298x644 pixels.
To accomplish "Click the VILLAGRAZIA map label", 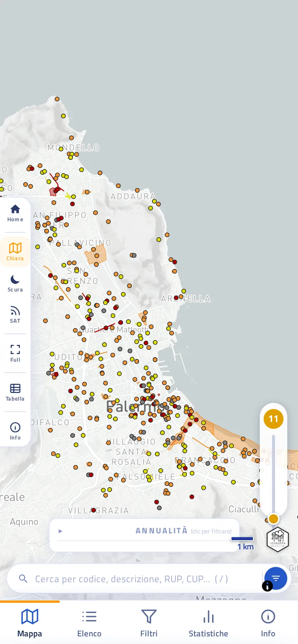I will [x=98, y=510].
